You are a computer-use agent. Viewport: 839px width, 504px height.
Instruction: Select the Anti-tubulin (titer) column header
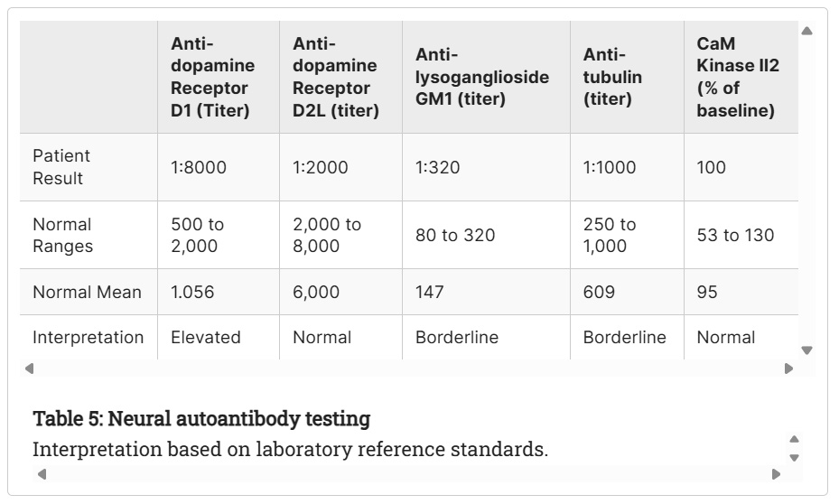pos(612,77)
